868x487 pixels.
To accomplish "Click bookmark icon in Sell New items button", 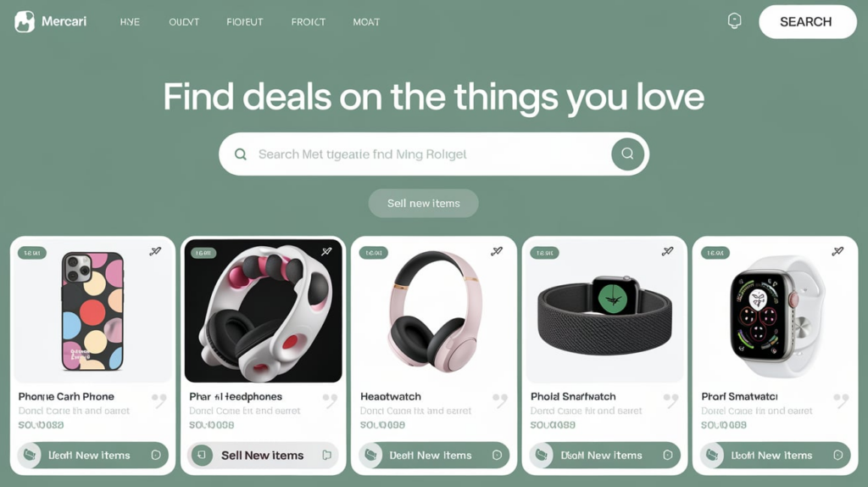I will coord(326,455).
